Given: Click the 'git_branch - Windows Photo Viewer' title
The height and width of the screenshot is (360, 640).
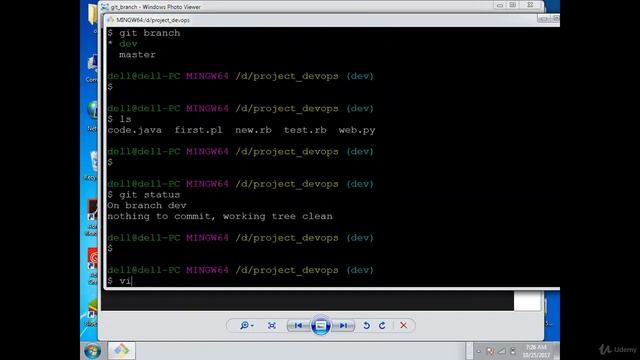Looking at the screenshot, I should (x=156, y=7).
